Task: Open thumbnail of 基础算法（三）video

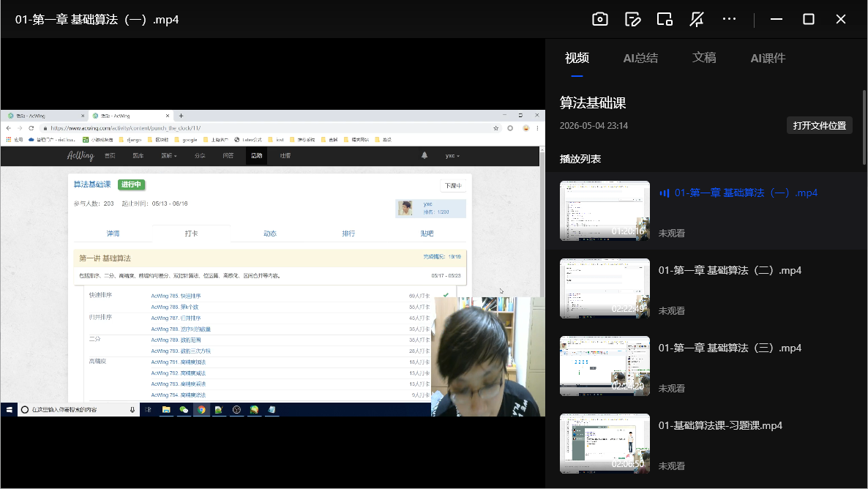Action: 605,365
